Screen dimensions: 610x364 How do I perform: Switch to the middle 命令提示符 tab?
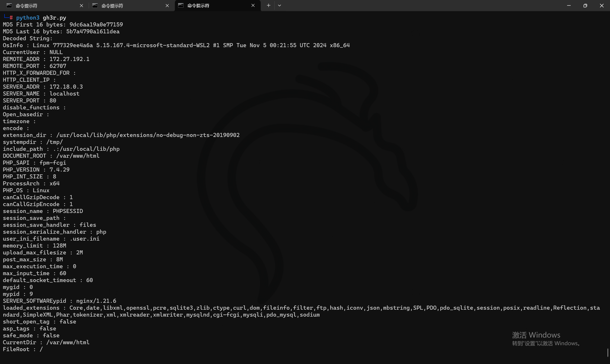(123, 5)
